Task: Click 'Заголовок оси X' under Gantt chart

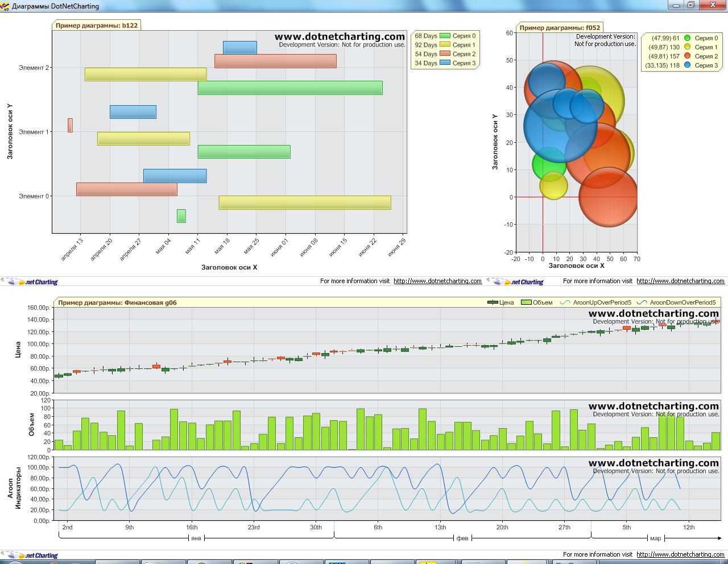Action: (229, 267)
